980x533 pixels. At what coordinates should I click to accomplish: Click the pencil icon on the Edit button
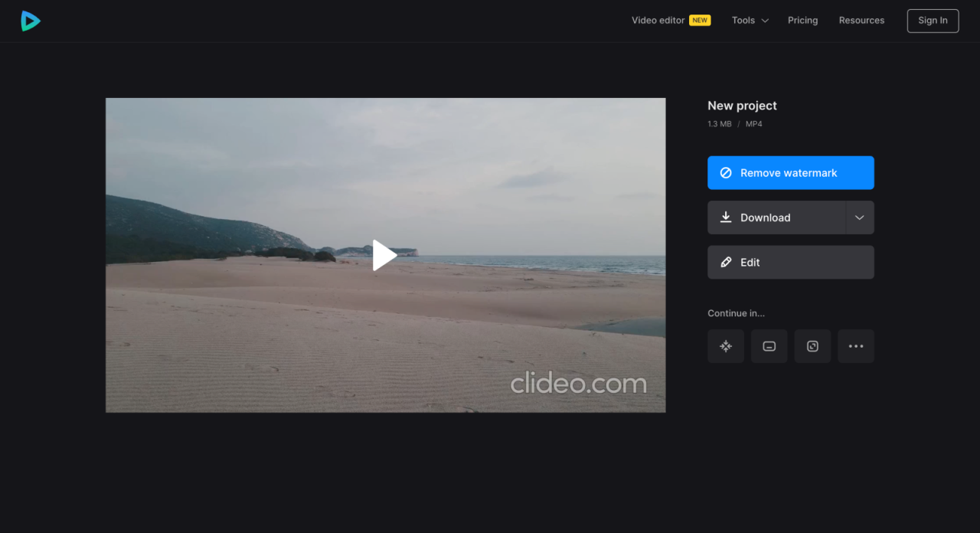[x=727, y=262]
